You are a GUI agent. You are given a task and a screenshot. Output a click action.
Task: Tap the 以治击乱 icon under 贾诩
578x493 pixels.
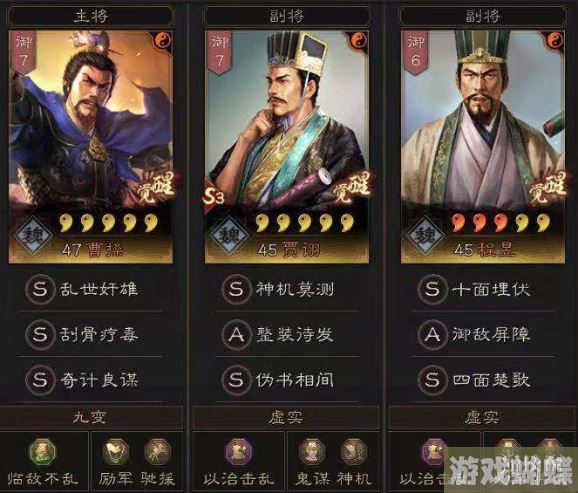(238, 452)
